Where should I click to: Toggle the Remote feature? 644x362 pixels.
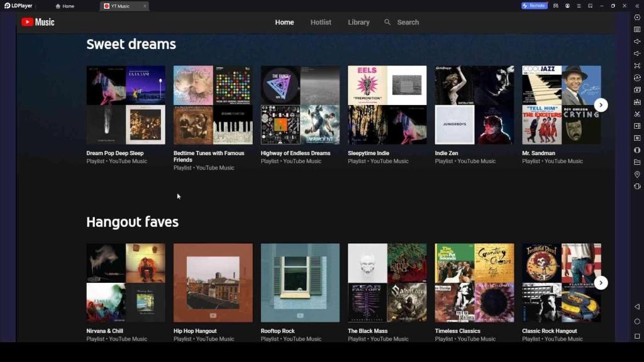point(535,6)
